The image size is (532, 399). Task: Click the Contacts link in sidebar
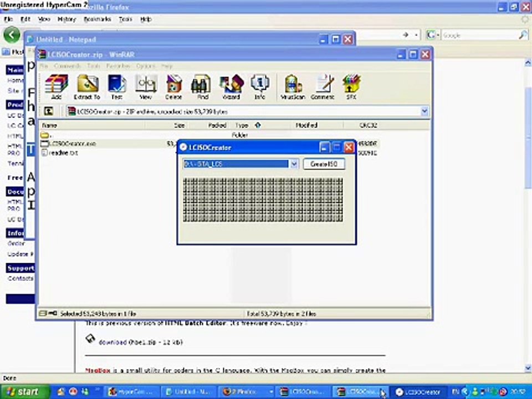coord(21,279)
